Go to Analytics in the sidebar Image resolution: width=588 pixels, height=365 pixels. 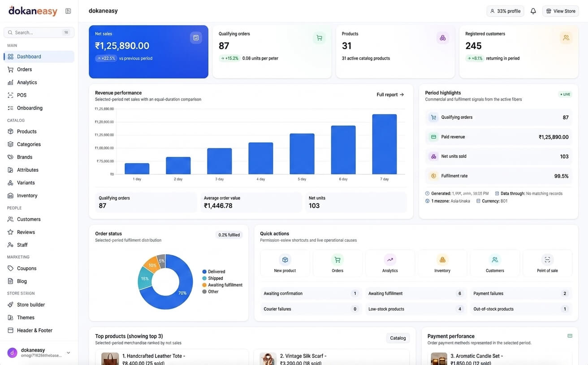click(x=39, y=83)
